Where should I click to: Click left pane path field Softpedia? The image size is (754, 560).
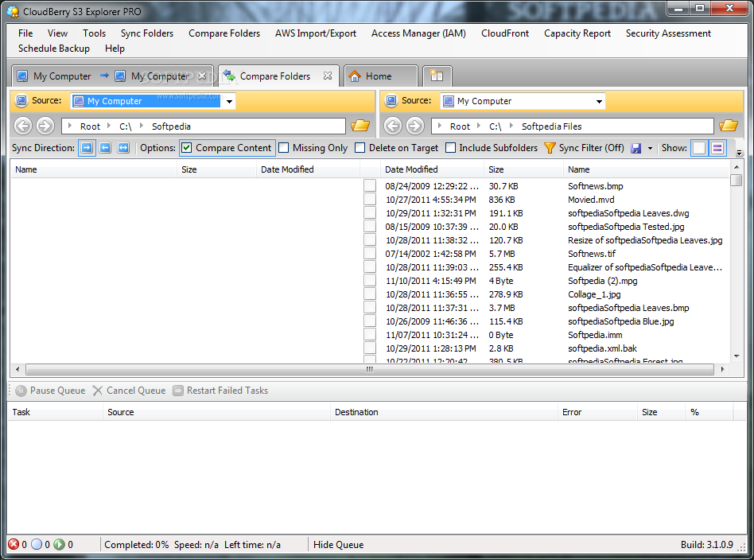click(x=204, y=126)
